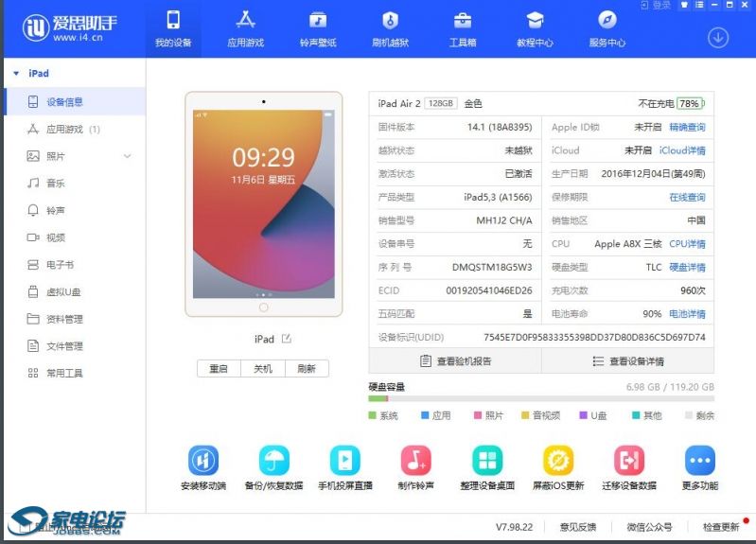Edit the iPad device name icon
This screenshot has width=756, height=544.
coord(287,339)
